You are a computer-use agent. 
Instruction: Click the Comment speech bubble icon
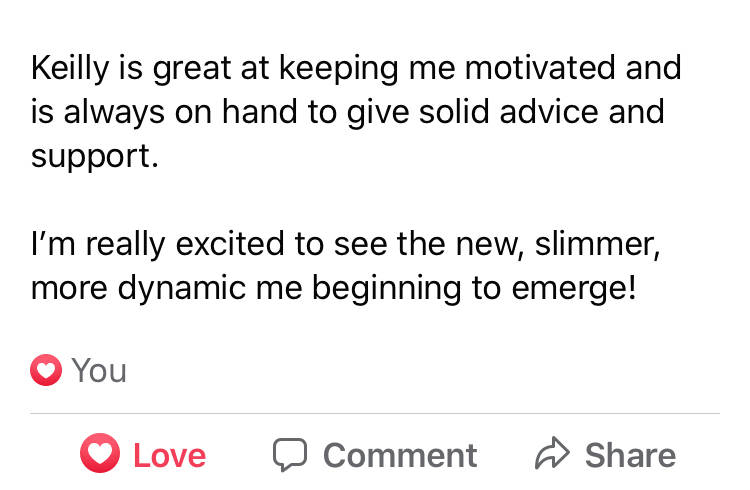pos(289,455)
